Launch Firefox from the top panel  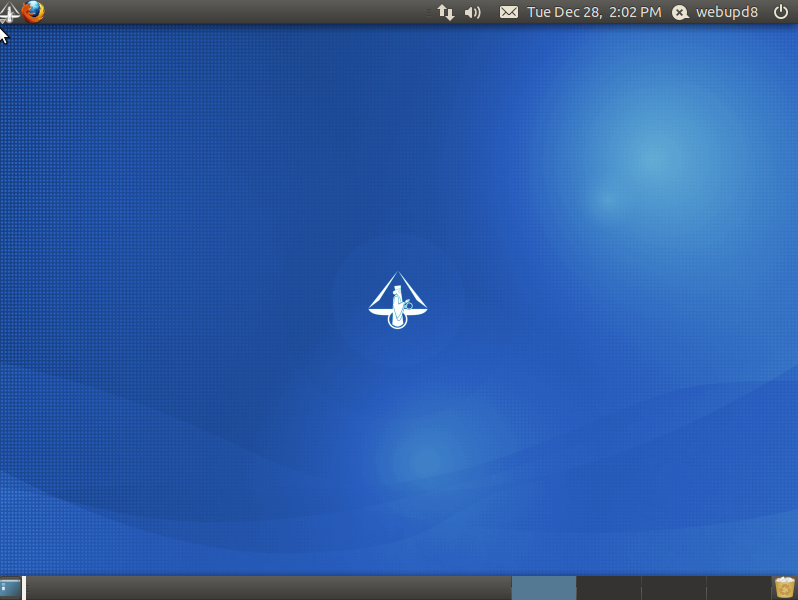point(33,12)
